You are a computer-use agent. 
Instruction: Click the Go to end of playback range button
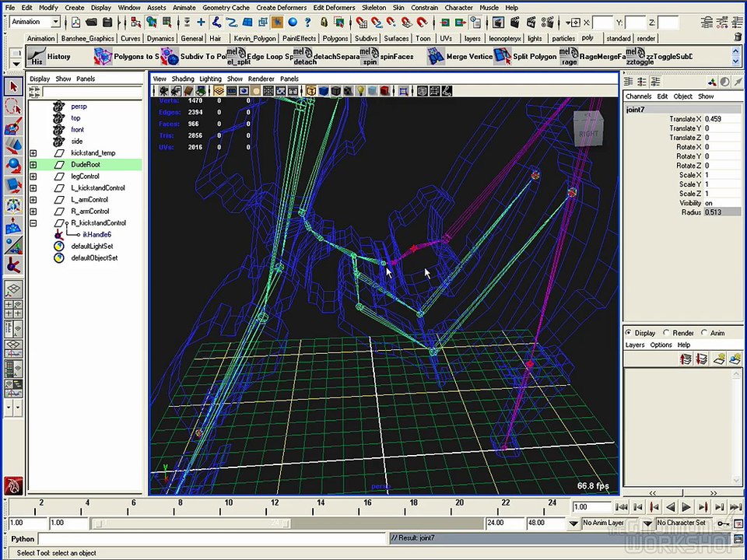[x=735, y=507]
